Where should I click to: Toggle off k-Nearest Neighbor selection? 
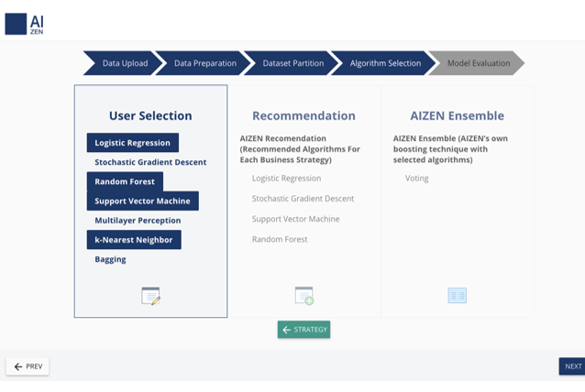point(134,240)
